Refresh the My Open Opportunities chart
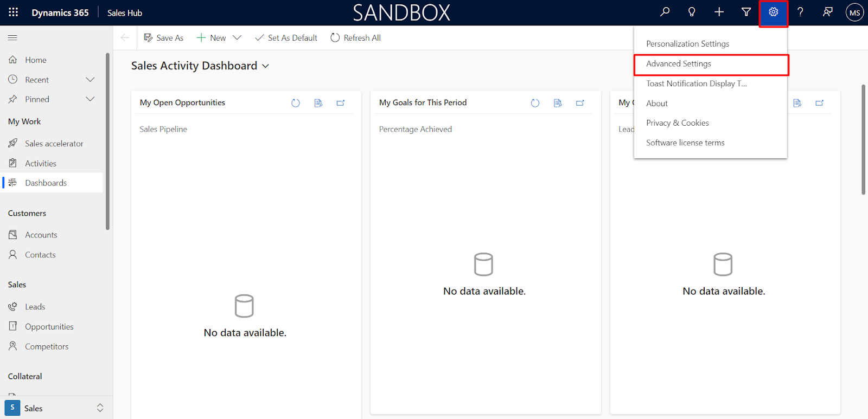This screenshot has height=419, width=868. pyautogui.click(x=296, y=103)
